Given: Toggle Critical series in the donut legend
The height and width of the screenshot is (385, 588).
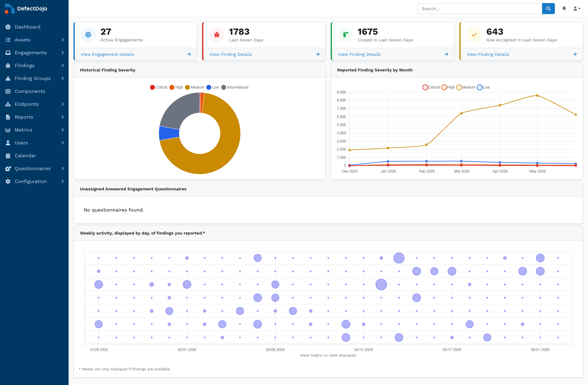Looking at the screenshot, I should pos(159,87).
